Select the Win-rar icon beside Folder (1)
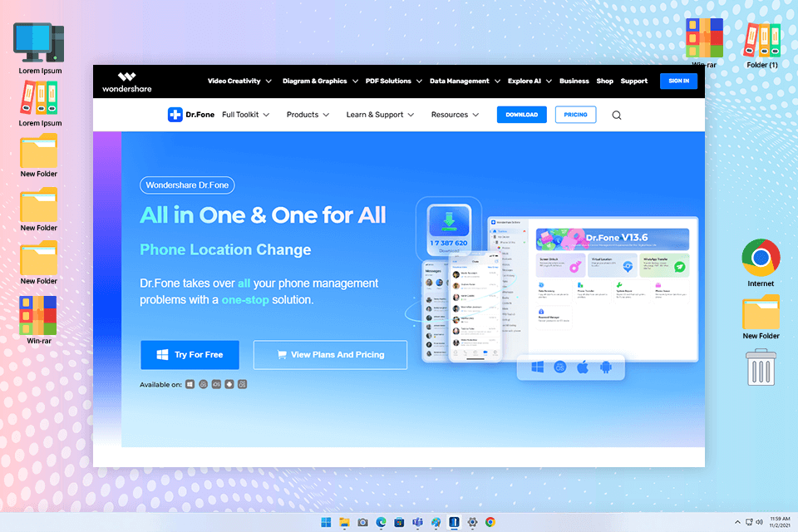The height and width of the screenshot is (532, 798). point(704,42)
